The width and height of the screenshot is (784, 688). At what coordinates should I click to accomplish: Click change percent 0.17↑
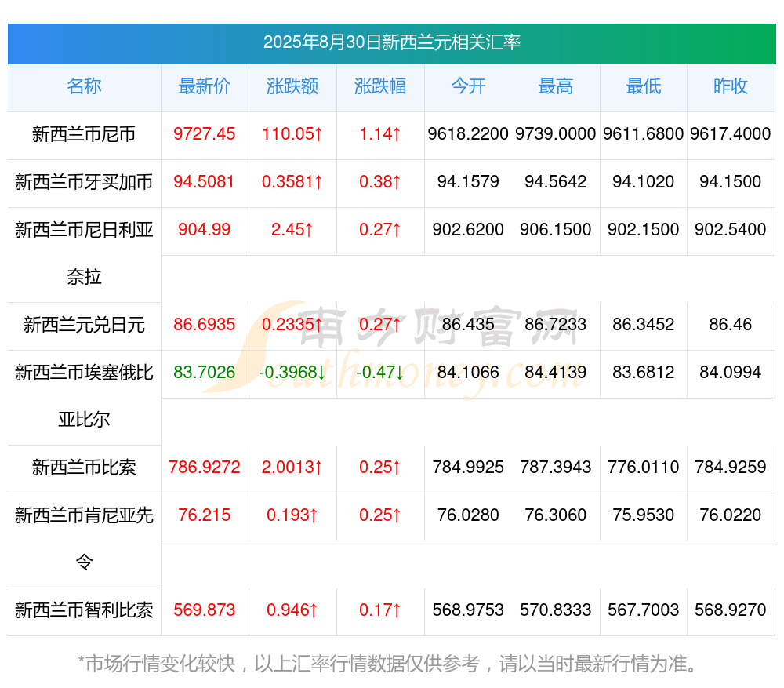point(380,610)
